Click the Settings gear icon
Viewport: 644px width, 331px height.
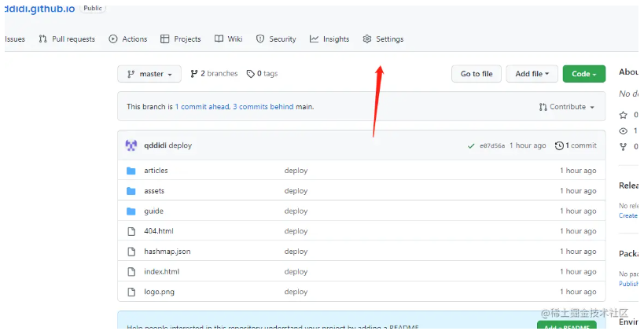(366, 39)
